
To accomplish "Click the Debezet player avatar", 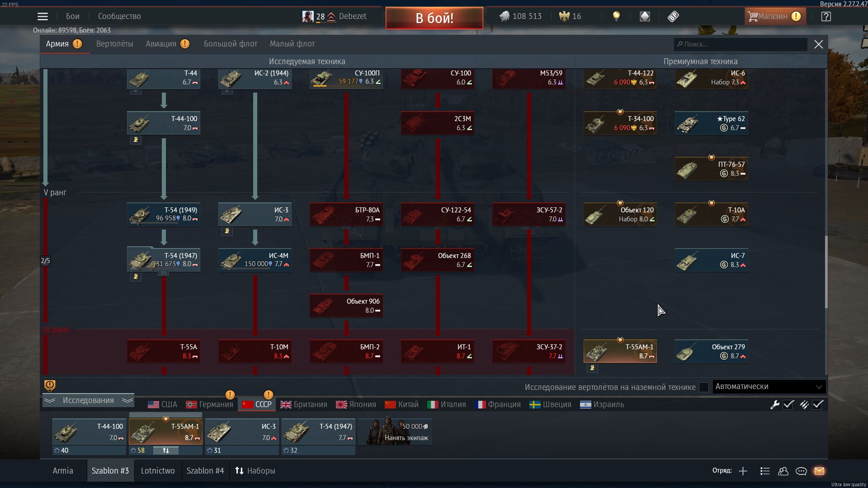I will [x=308, y=17].
